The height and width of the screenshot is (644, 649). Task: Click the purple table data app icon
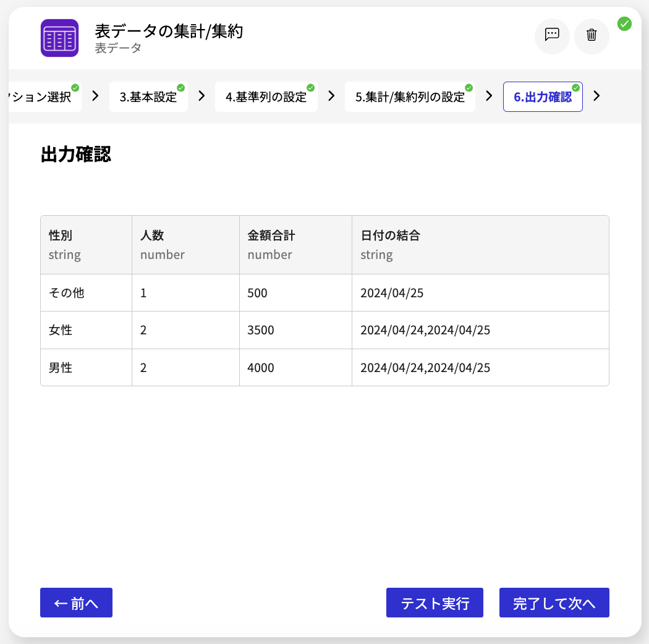[x=59, y=38]
